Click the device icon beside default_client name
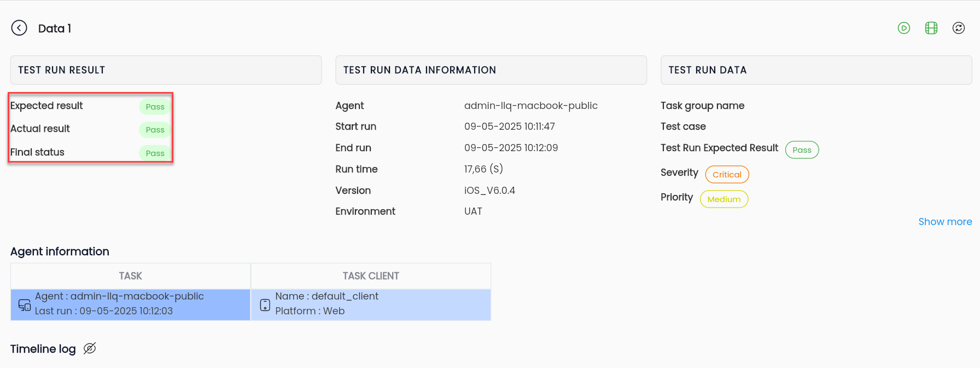 265,305
